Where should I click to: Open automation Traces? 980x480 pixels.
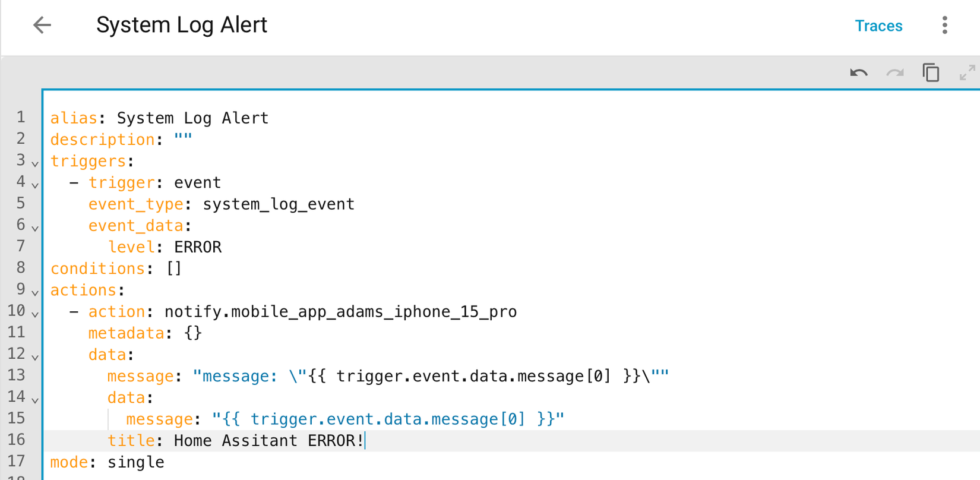point(878,26)
